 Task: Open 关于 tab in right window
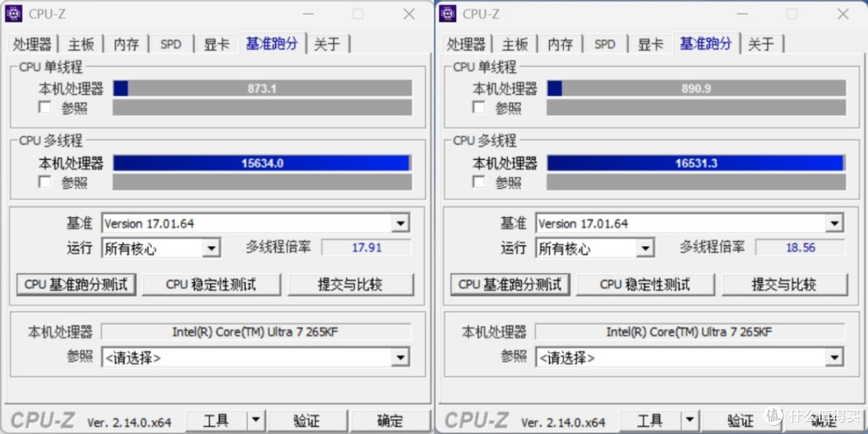pos(761,44)
